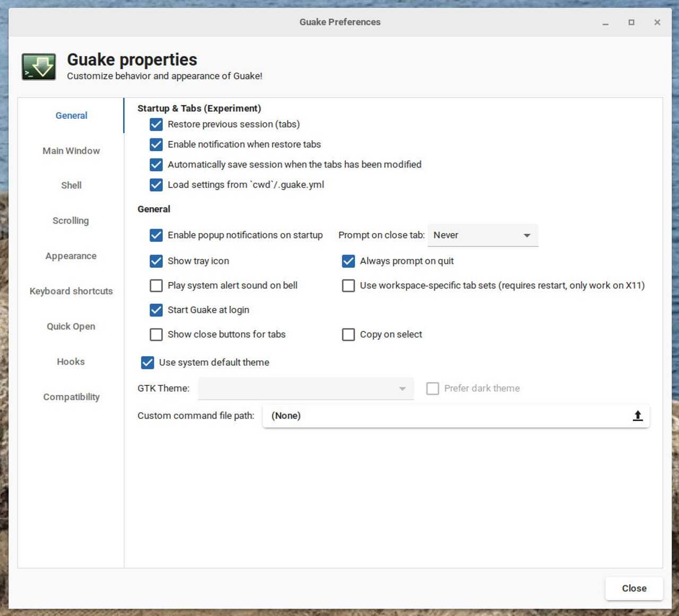Click the Startup & Tabs (Experiment) heading

pos(199,109)
